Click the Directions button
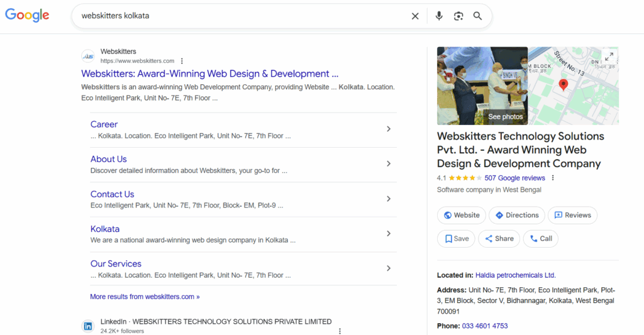Screen dimensions: 644x335 pos(517,215)
